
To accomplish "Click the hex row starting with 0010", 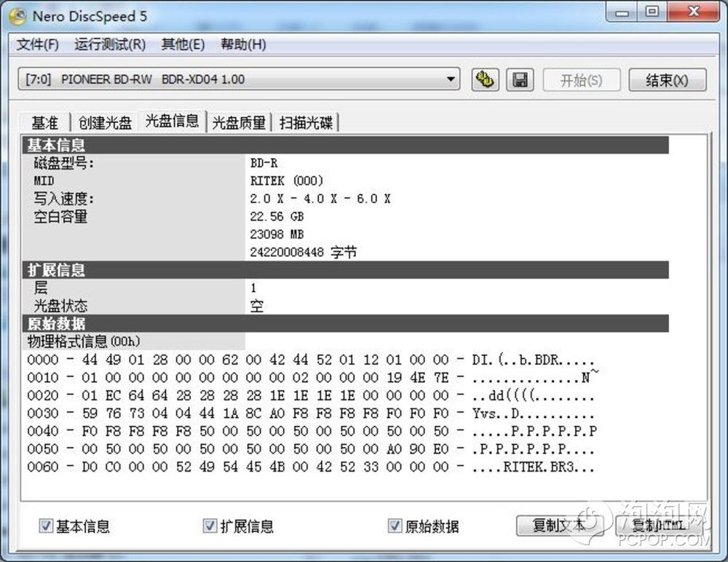I will [313, 377].
